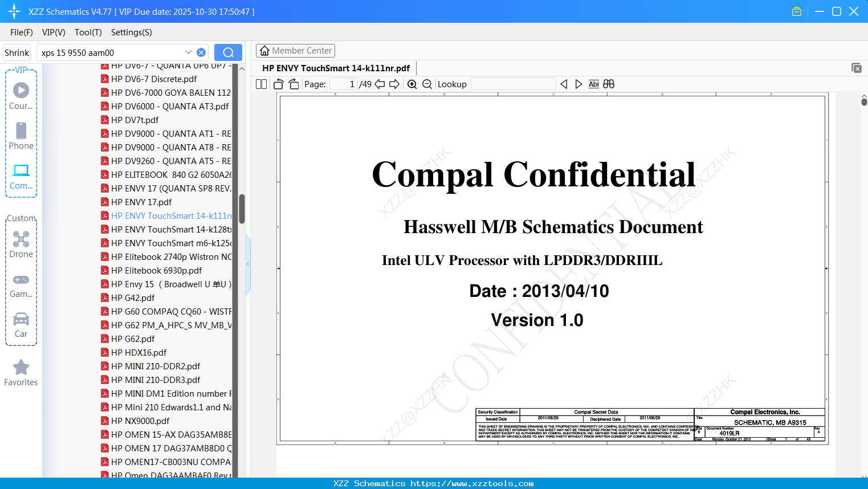Image resolution: width=868 pixels, height=489 pixels.
Task: Open HP DV6000 - QUANTA AT3.pdf
Action: pyautogui.click(x=170, y=107)
